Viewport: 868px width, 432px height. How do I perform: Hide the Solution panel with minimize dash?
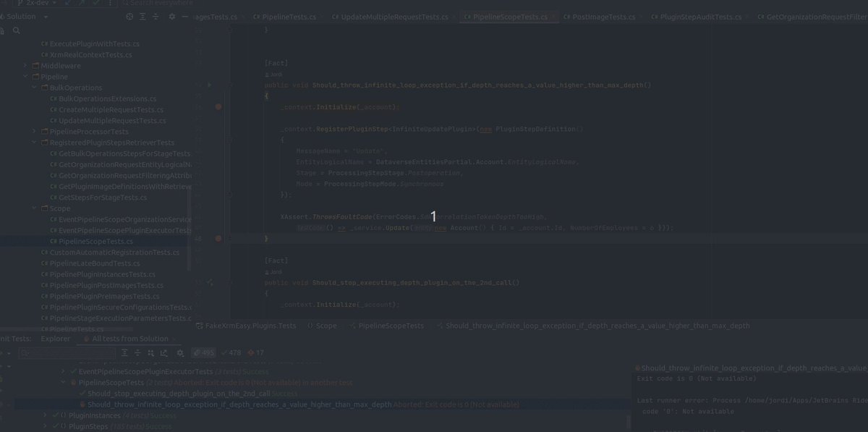184,17
